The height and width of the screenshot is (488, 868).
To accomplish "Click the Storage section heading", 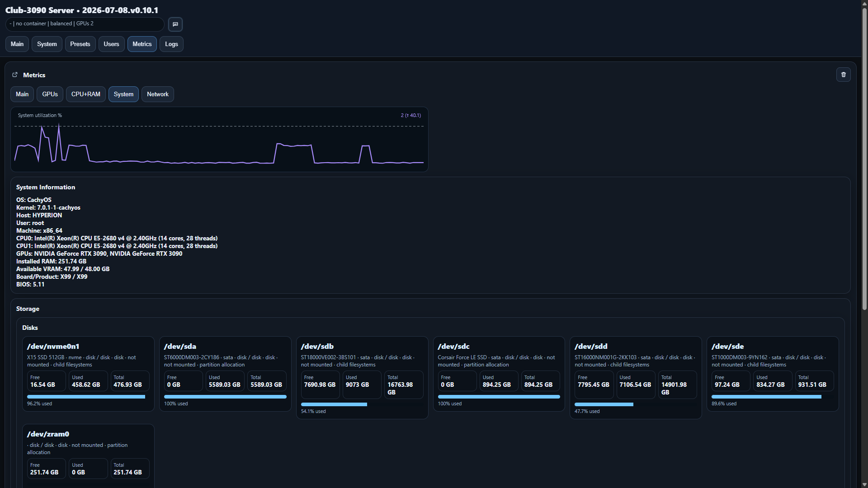I will (28, 309).
